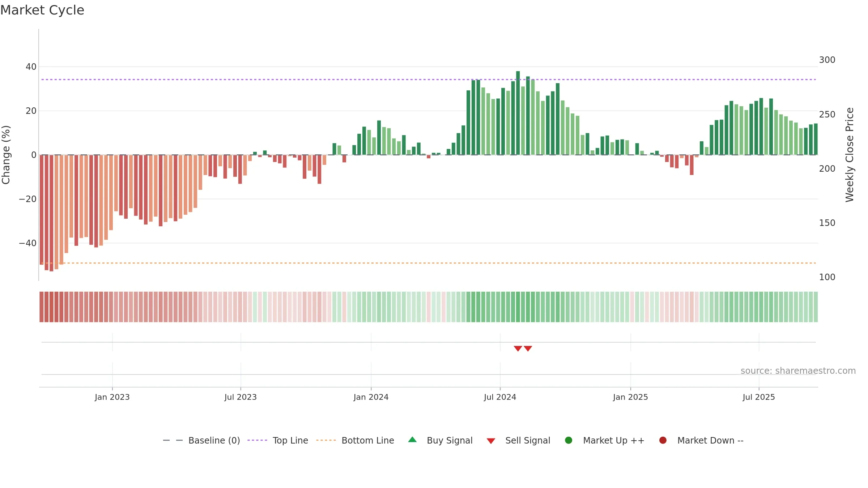
Task: Click the −40 value on left axis
Action: pos(28,243)
